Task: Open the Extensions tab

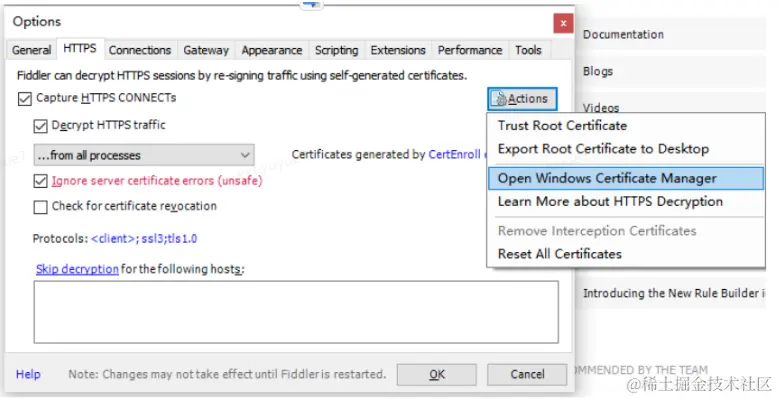Action: pyautogui.click(x=398, y=50)
